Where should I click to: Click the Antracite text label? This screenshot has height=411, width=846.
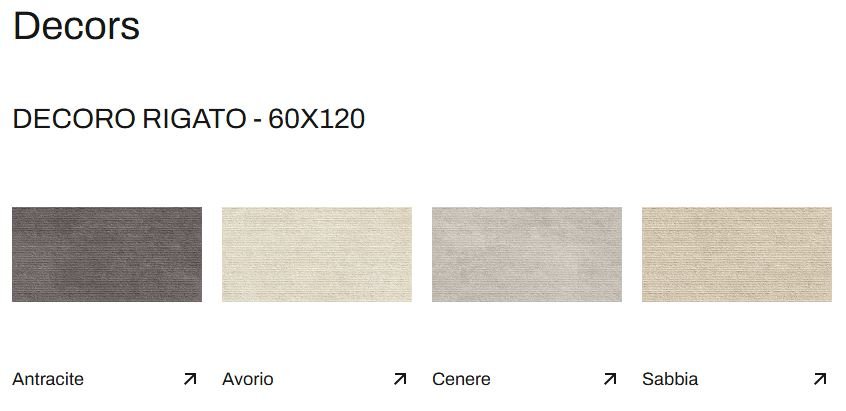pyautogui.click(x=48, y=379)
